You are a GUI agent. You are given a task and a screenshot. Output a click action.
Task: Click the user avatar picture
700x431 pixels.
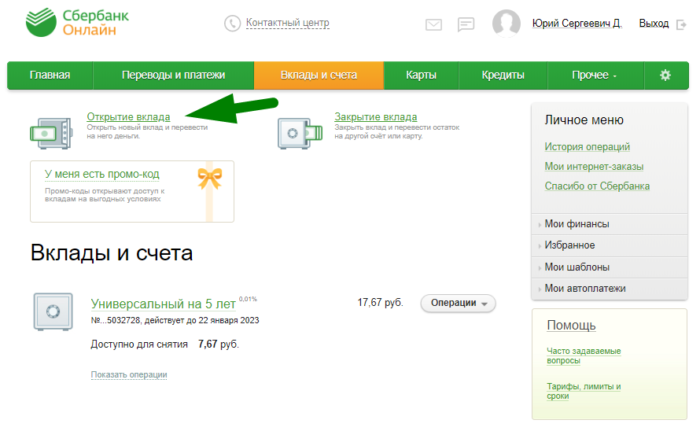[507, 23]
